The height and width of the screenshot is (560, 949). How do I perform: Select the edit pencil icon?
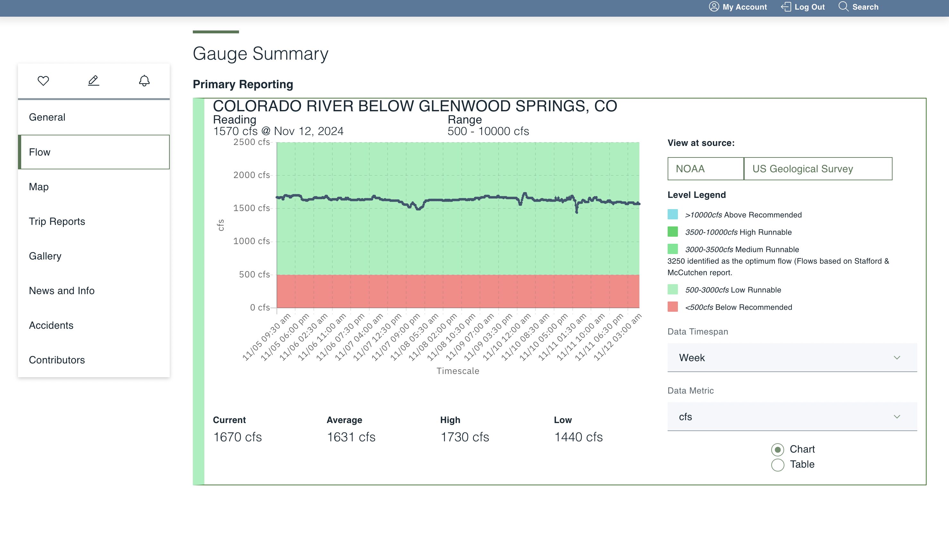pos(94,81)
